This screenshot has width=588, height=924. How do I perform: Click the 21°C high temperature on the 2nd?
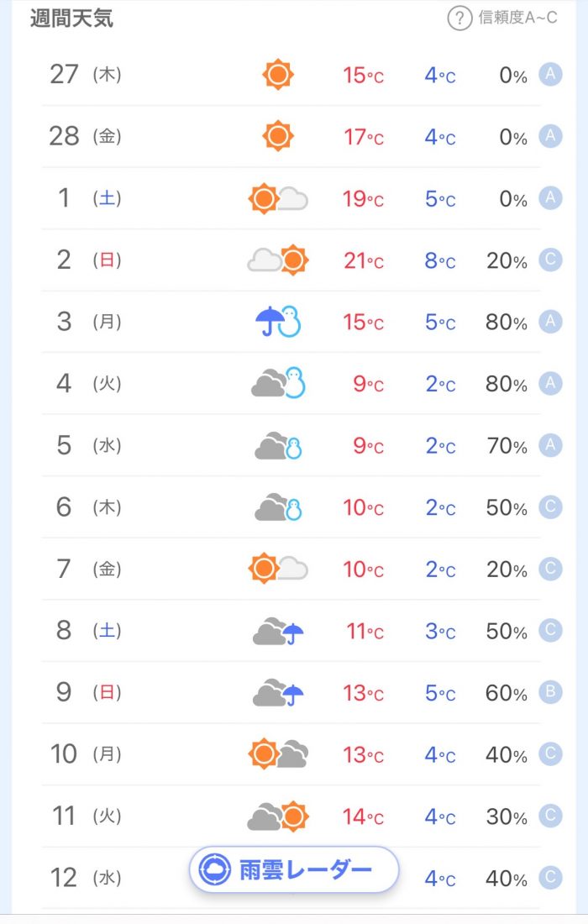(x=363, y=260)
